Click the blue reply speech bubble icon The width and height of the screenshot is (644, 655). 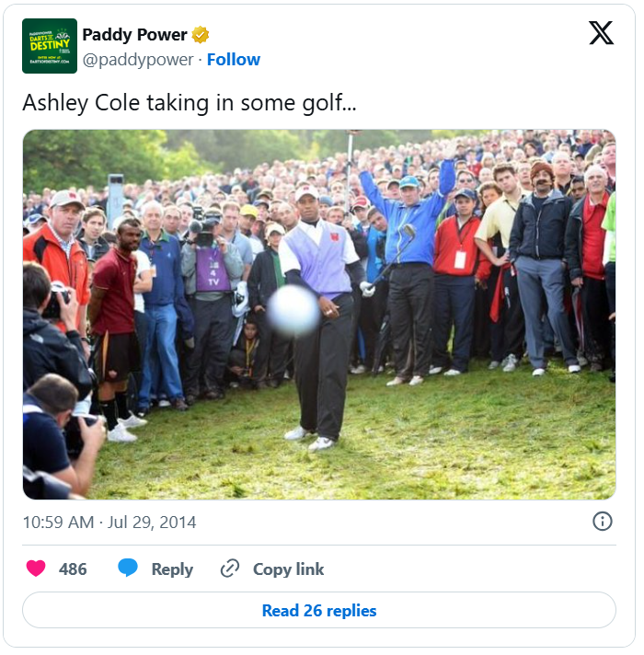click(x=128, y=569)
